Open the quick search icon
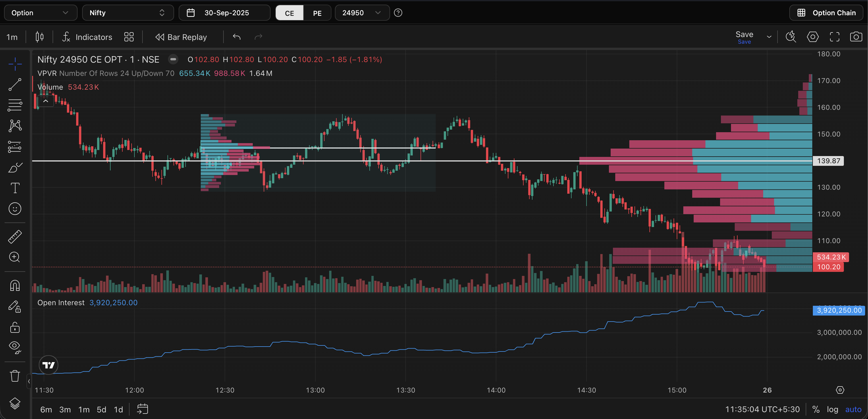The height and width of the screenshot is (419, 868). 791,37
